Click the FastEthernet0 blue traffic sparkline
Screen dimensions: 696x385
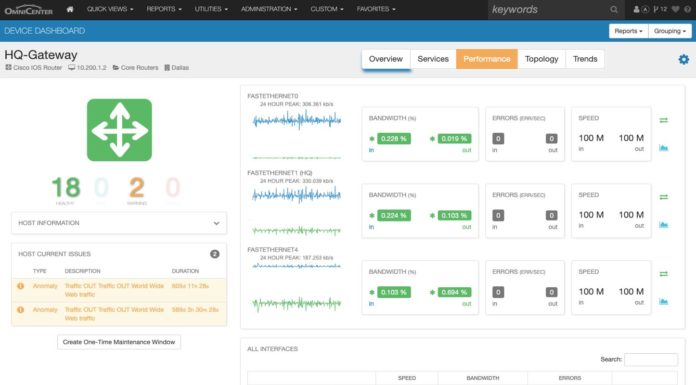pos(297,120)
